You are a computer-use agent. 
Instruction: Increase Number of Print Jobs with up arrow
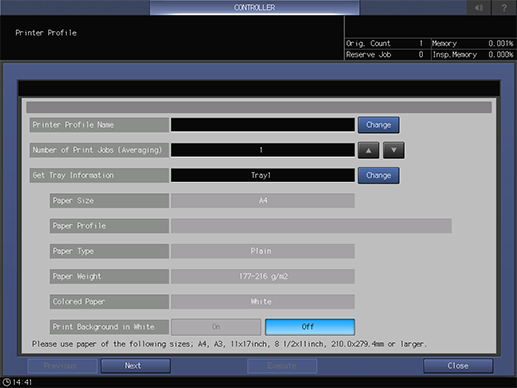(x=368, y=150)
